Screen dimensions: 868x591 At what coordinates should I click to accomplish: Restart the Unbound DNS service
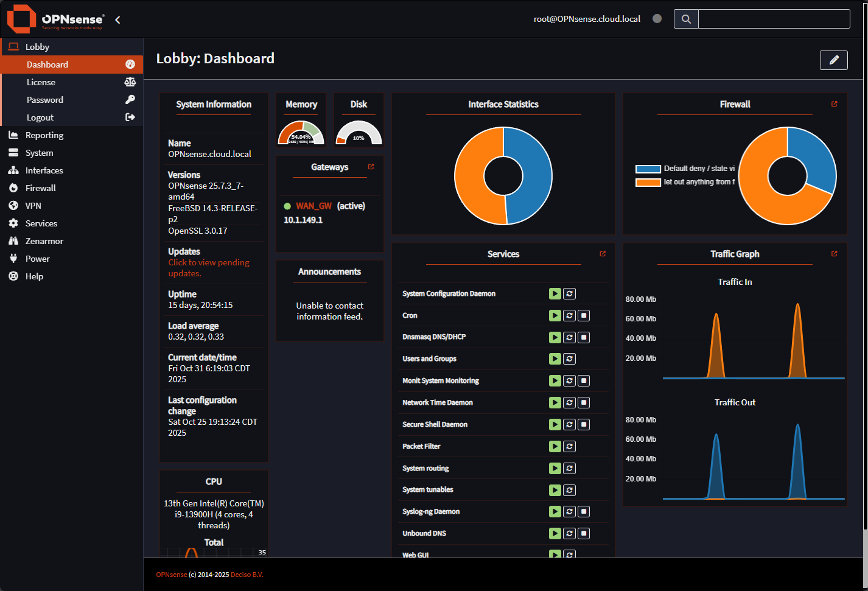tap(569, 534)
